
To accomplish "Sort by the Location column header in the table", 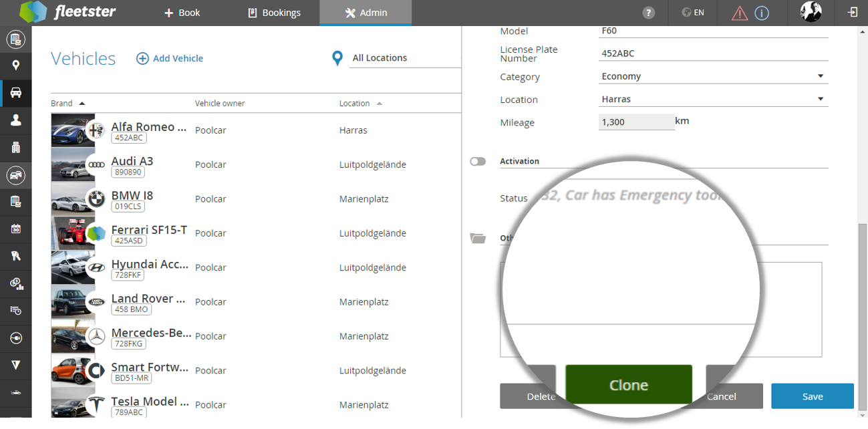I will [361, 104].
